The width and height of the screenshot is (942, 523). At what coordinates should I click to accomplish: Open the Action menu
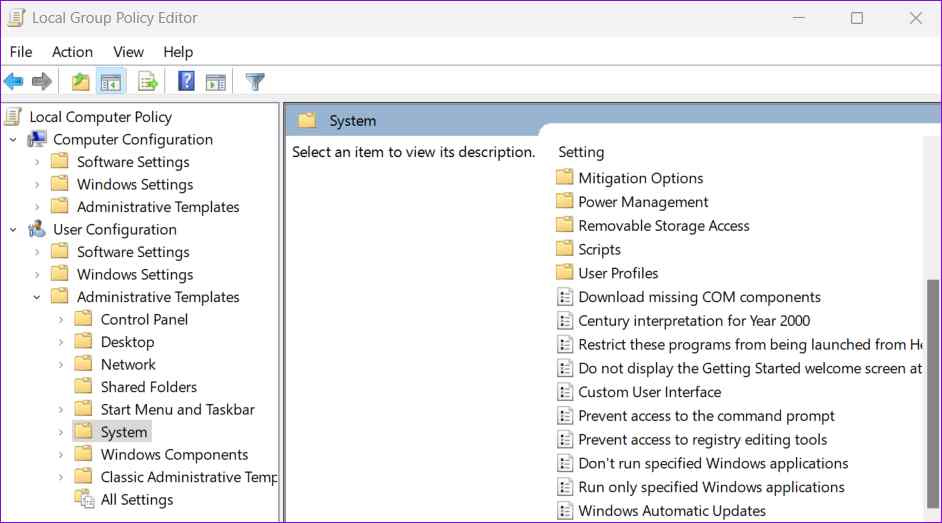72,52
